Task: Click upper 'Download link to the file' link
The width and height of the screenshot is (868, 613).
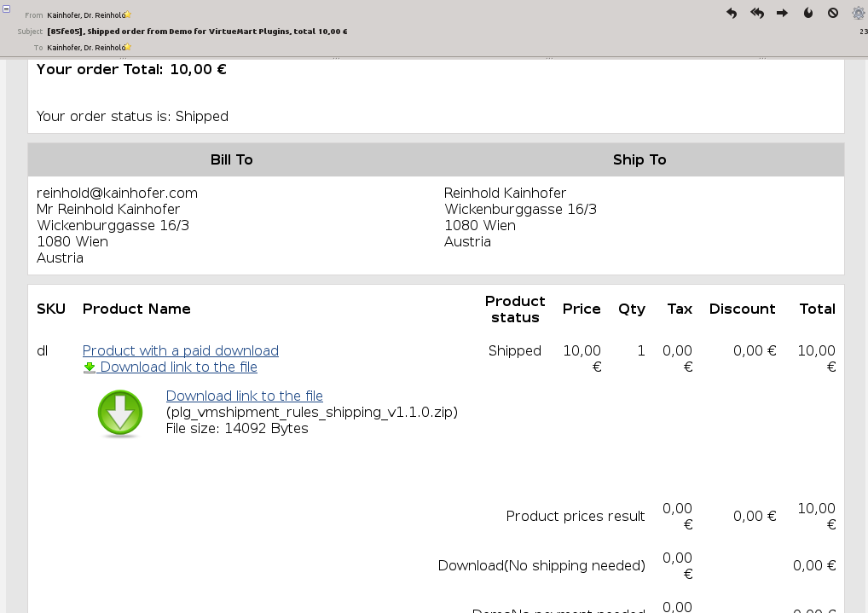Action: coord(178,367)
